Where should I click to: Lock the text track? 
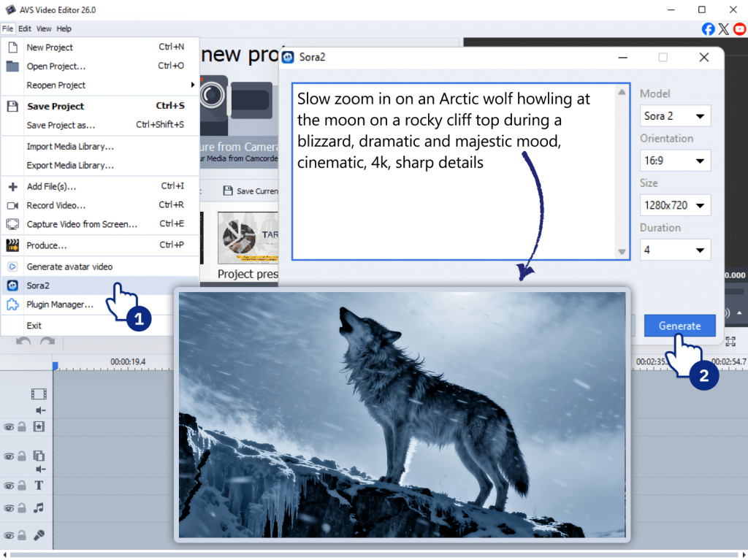(x=21, y=486)
